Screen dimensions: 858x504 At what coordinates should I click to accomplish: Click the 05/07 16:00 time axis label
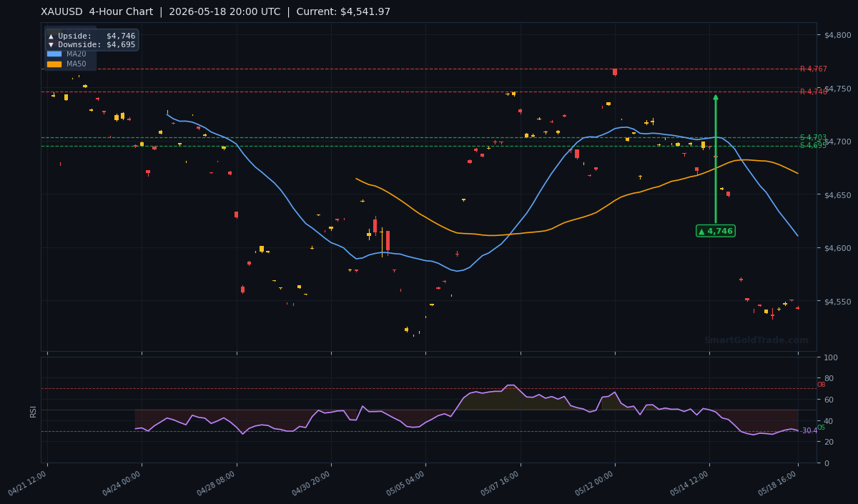(501, 484)
